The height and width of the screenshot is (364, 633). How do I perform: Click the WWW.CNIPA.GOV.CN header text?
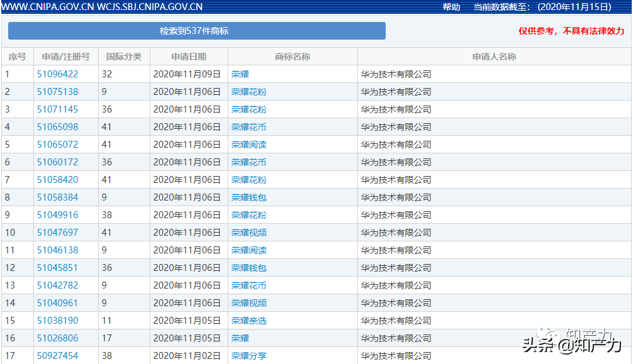pyautogui.click(x=48, y=7)
